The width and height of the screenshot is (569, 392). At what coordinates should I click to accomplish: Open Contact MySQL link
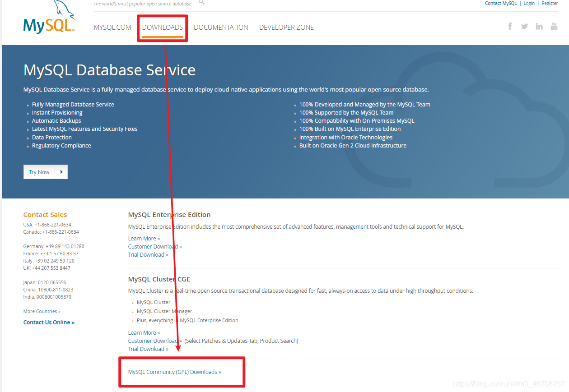(501, 3)
